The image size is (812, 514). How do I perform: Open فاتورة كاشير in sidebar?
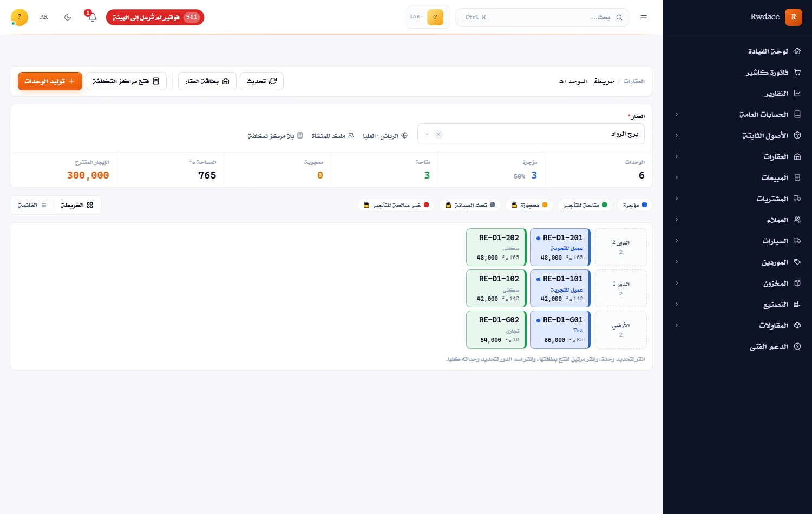737,73
